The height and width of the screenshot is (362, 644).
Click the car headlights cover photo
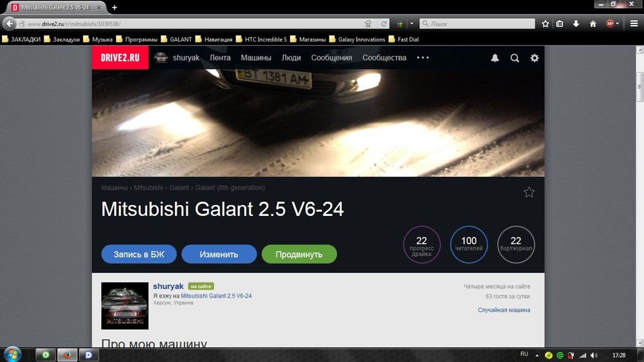[318, 123]
